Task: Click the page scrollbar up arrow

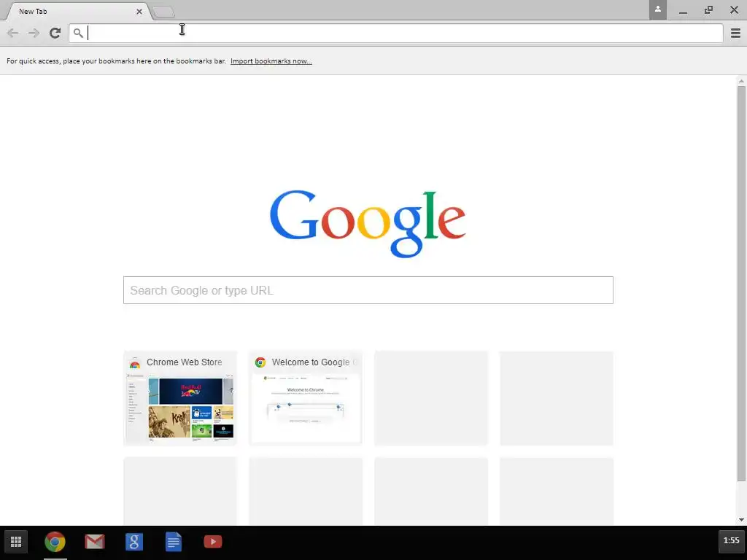Action: 741,81
